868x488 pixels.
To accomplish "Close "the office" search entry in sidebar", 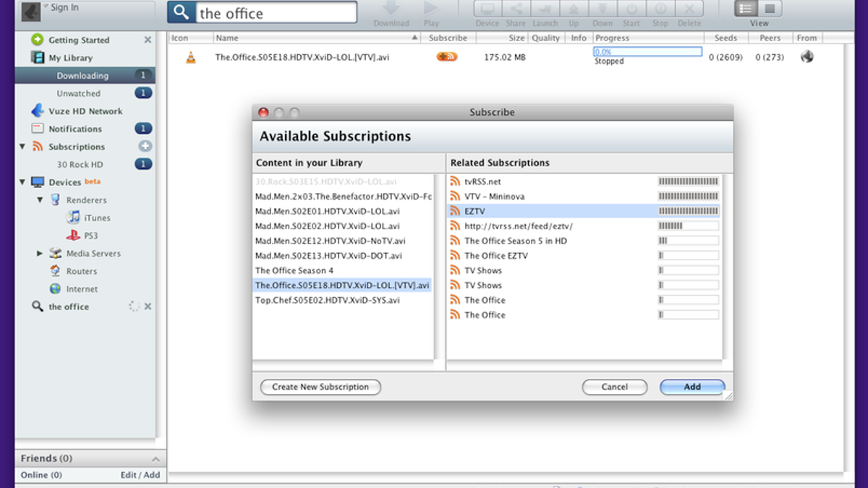I will click(x=148, y=307).
